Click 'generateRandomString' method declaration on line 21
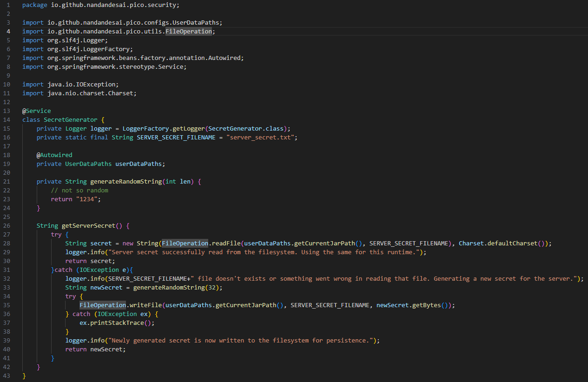 coord(126,182)
